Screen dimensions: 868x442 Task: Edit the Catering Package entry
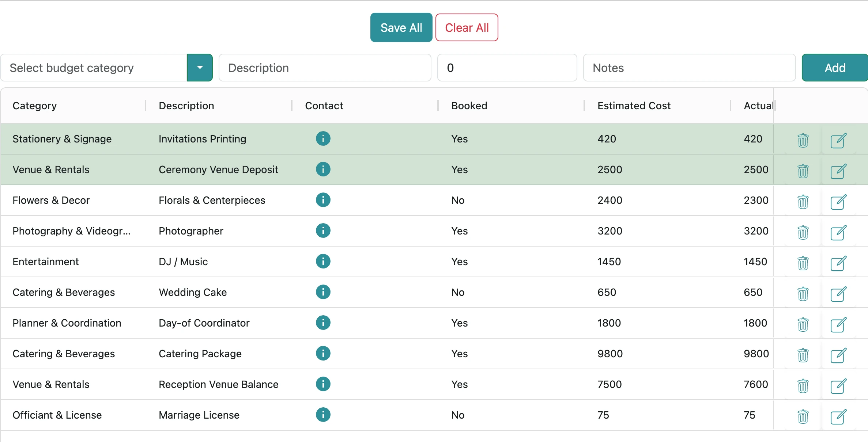[838, 355]
